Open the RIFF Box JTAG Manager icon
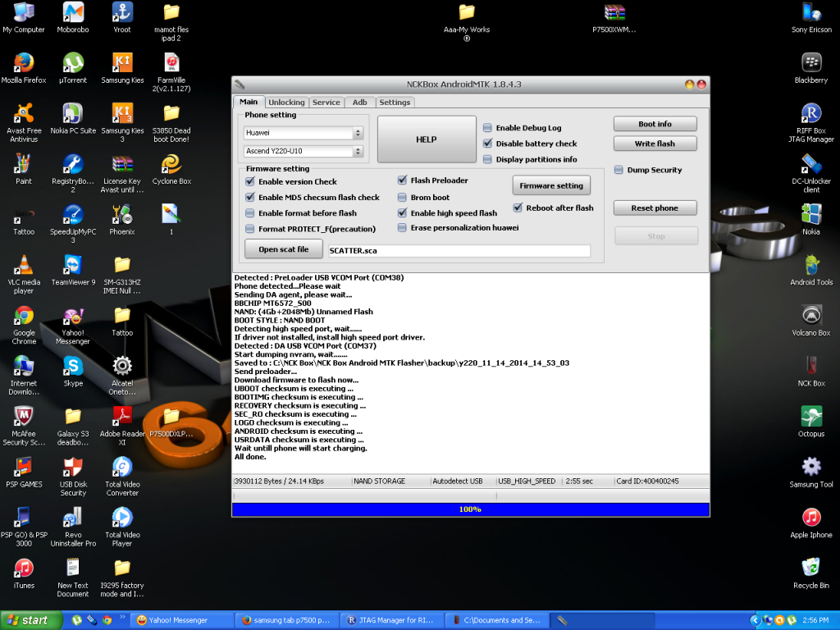The width and height of the screenshot is (840, 630). (810, 114)
